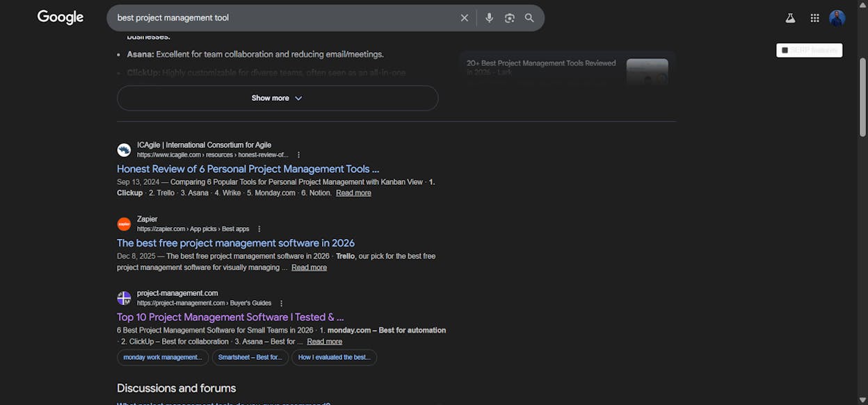Click Read more under project-management.com result
This screenshot has width=868, height=405.
(x=324, y=342)
